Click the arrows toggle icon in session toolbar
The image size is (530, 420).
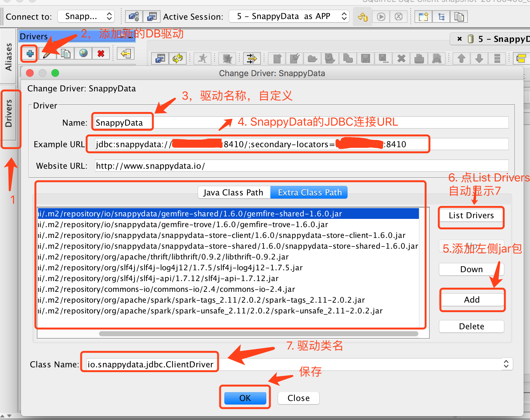252,58
